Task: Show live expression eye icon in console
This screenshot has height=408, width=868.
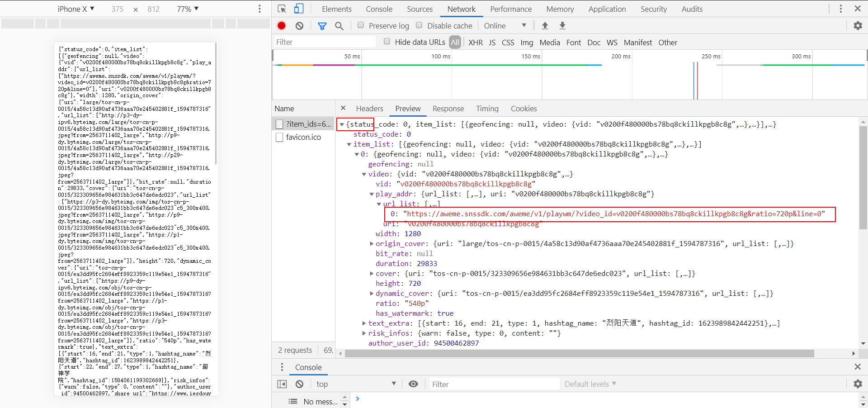Action: (413, 384)
